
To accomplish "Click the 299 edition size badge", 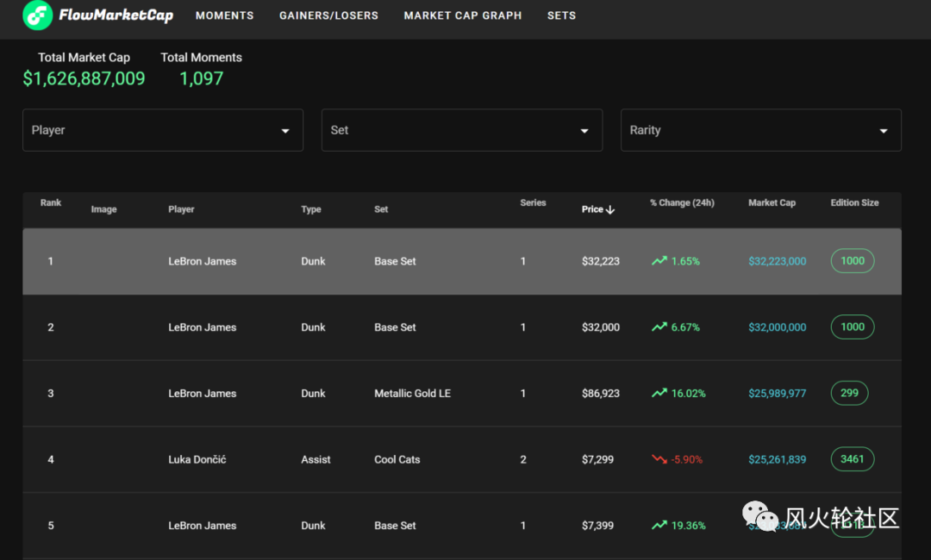I will pyautogui.click(x=850, y=393).
